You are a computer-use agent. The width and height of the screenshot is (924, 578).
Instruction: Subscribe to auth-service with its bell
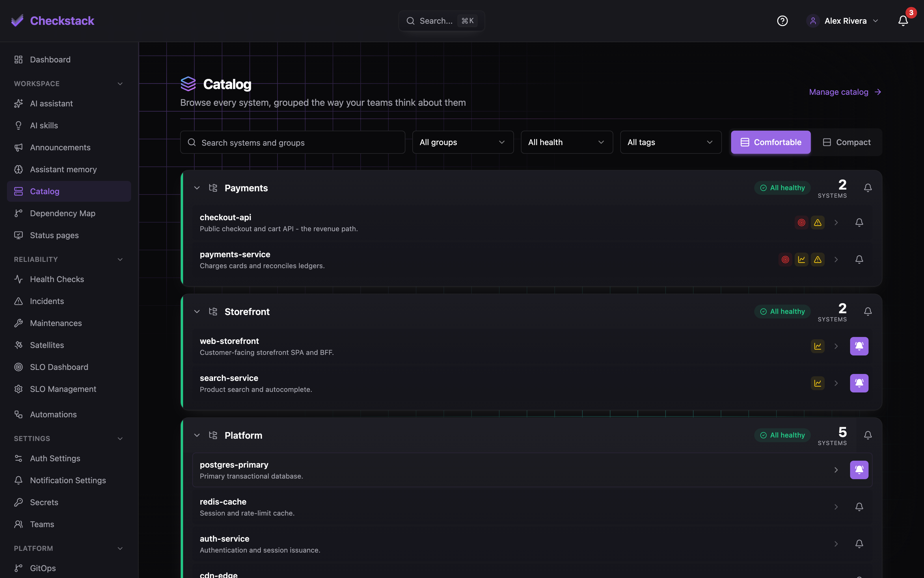click(x=859, y=544)
